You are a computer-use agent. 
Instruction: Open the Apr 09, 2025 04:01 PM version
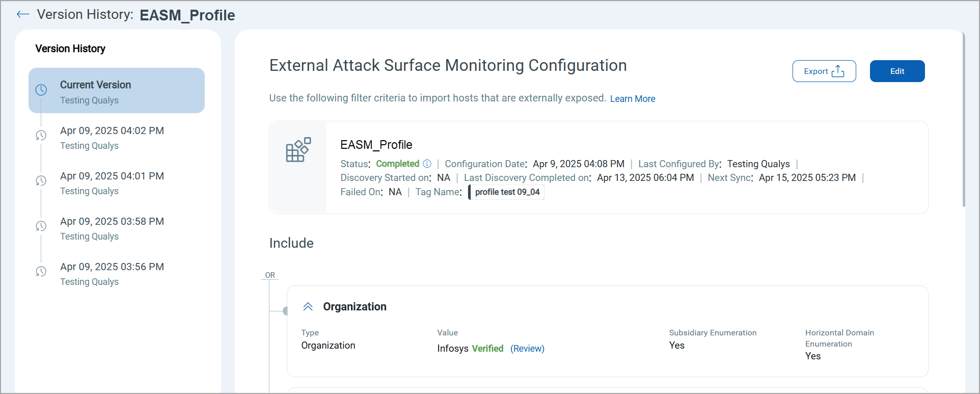point(112,176)
